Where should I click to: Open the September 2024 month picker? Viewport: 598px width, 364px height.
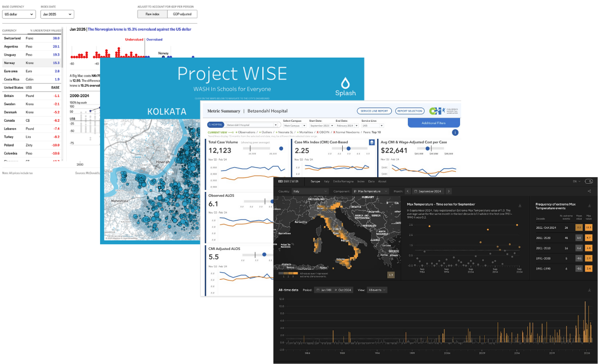click(x=428, y=191)
